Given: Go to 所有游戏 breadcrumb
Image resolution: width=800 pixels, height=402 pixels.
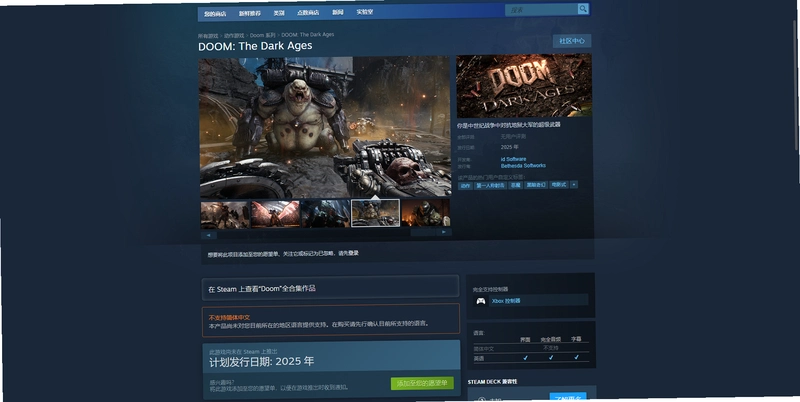Looking at the screenshot, I should (208, 36).
